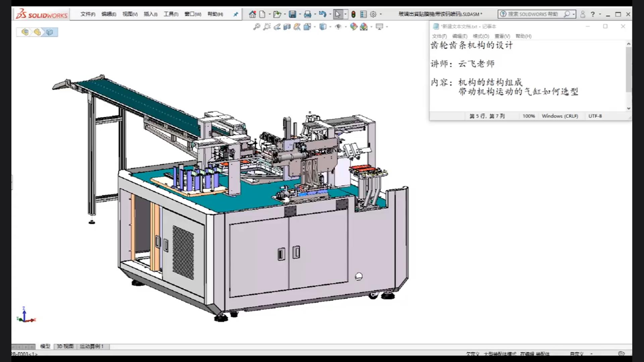Viewport: 644px width, 362px height.
Task: Create a new document with New icon
Action: tap(262, 14)
